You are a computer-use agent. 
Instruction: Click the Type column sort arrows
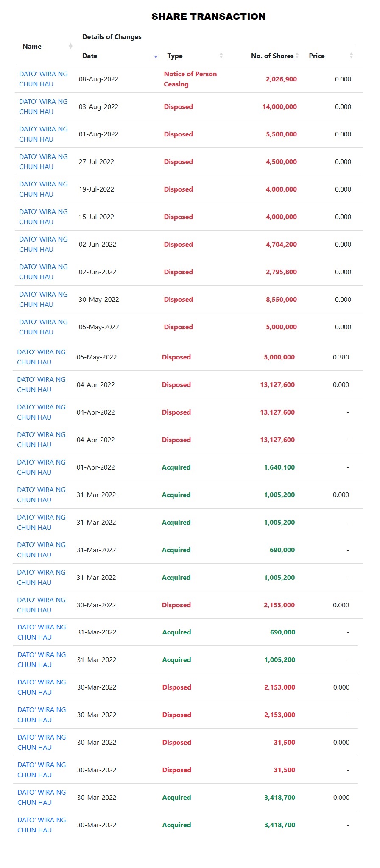(x=221, y=56)
